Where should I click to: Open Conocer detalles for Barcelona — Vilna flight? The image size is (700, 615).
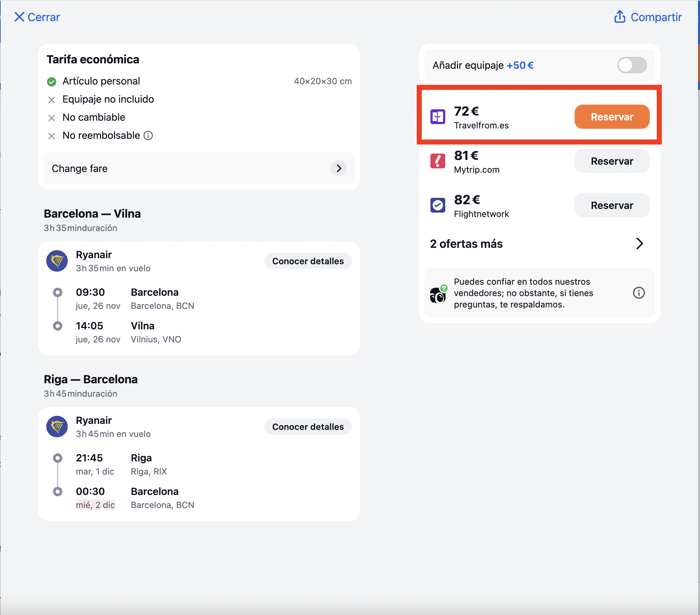307,261
